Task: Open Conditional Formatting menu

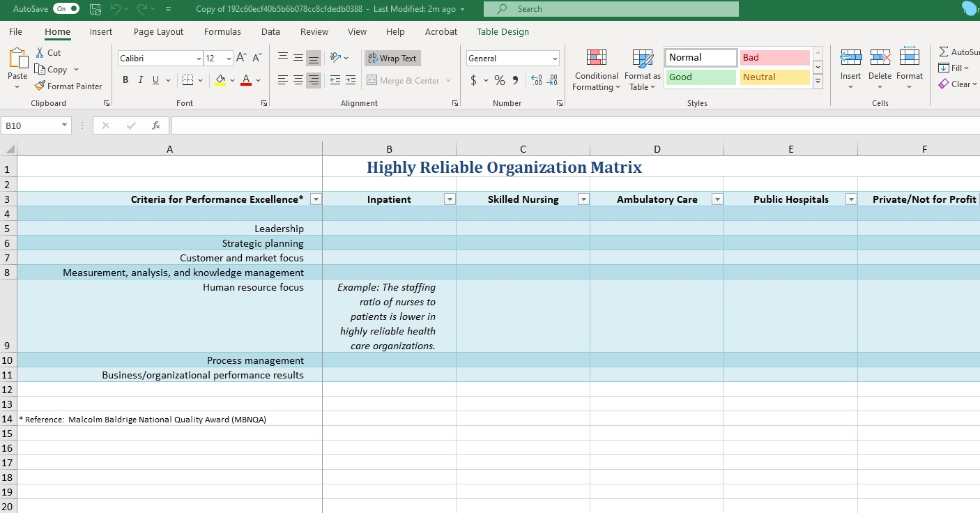Action: (x=596, y=70)
